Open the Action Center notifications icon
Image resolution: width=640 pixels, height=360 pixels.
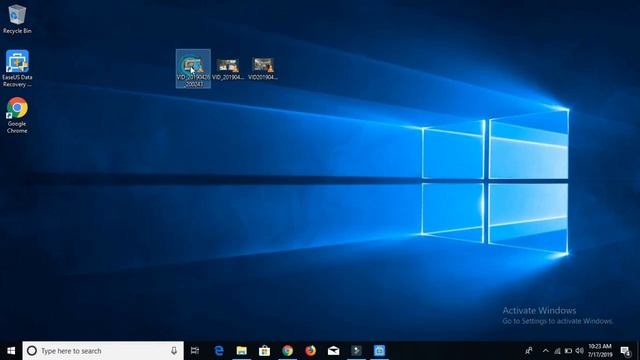(x=625, y=351)
